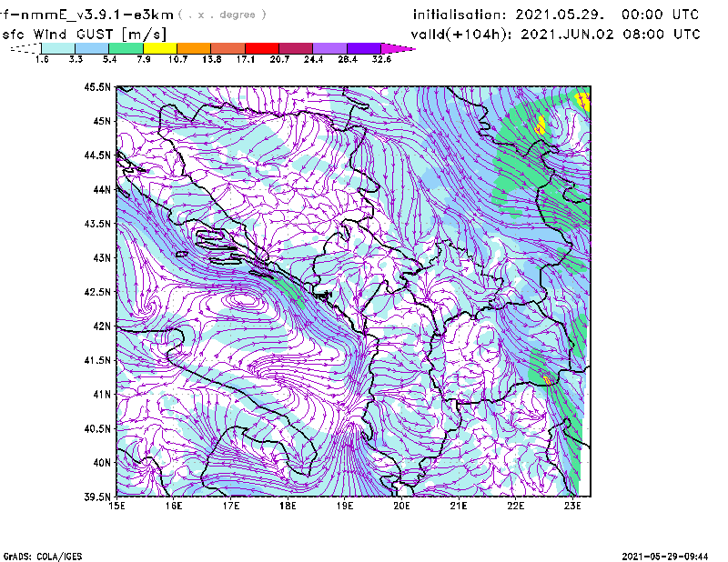Click the 45.5N latitude axis label
728x562 pixels.
coord(97,86)
